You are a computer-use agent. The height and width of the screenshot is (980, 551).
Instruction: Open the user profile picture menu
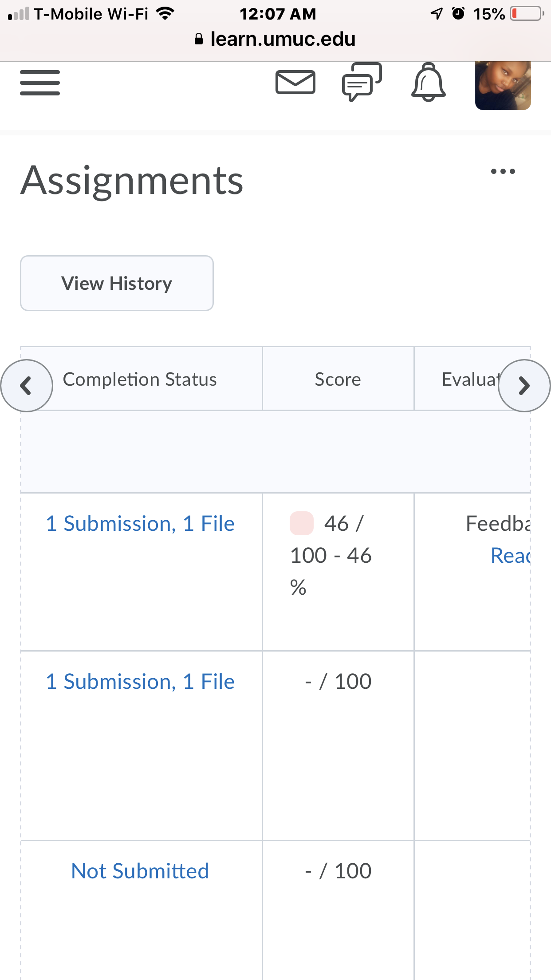503,85
